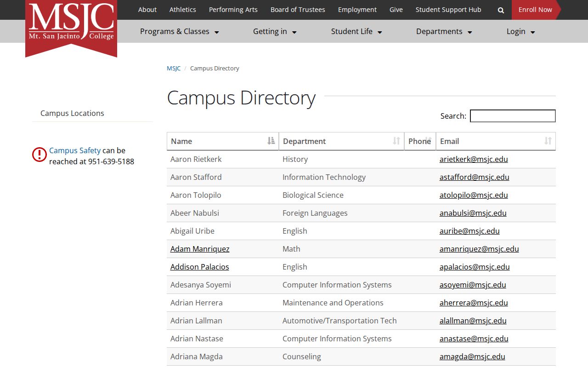Email astafford@msjc.edu
The width and height of the screenshot is (588, 368).
point(475,177)
